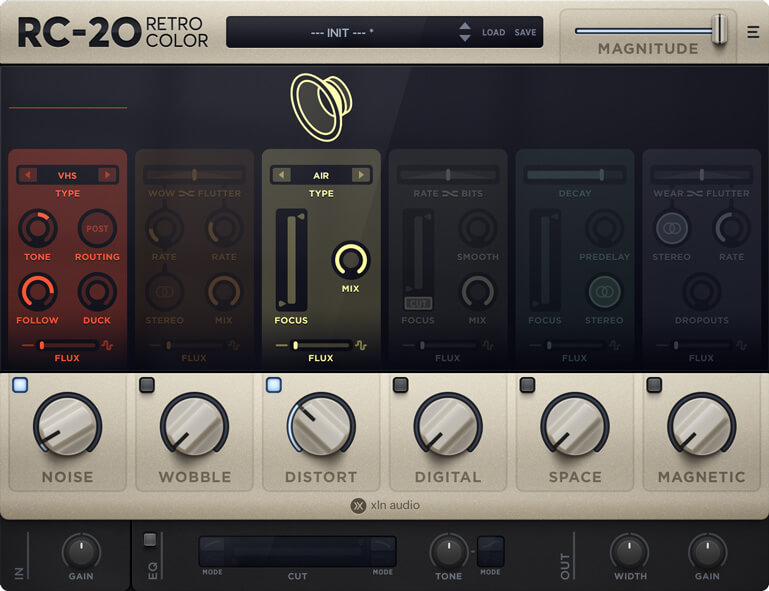Click the output Gain knob

click(707, 551)
